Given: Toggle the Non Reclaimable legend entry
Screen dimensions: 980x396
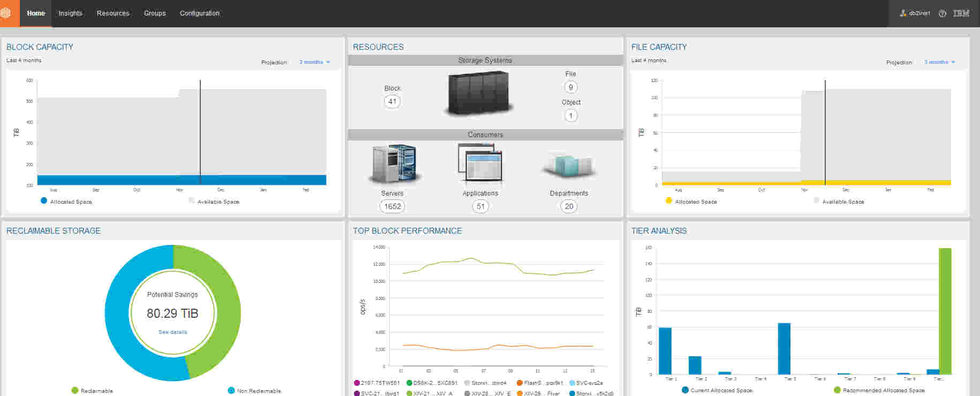Looking at the screenshot, I should (x=254, y=391).
